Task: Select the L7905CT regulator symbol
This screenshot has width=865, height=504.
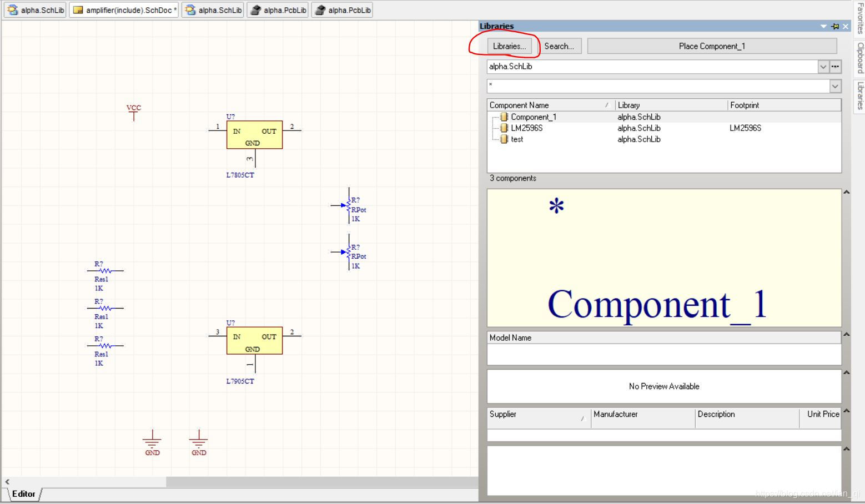Action: coord(254,341)
